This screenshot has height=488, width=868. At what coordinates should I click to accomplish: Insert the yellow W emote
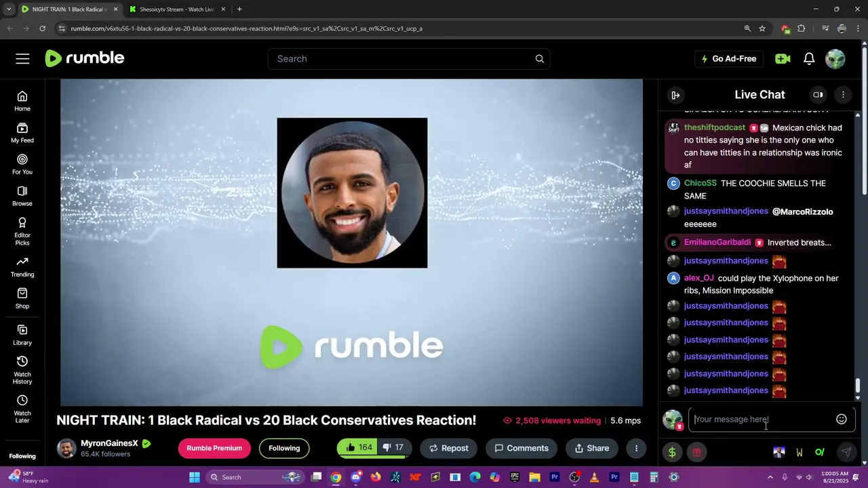coord(800,452)
